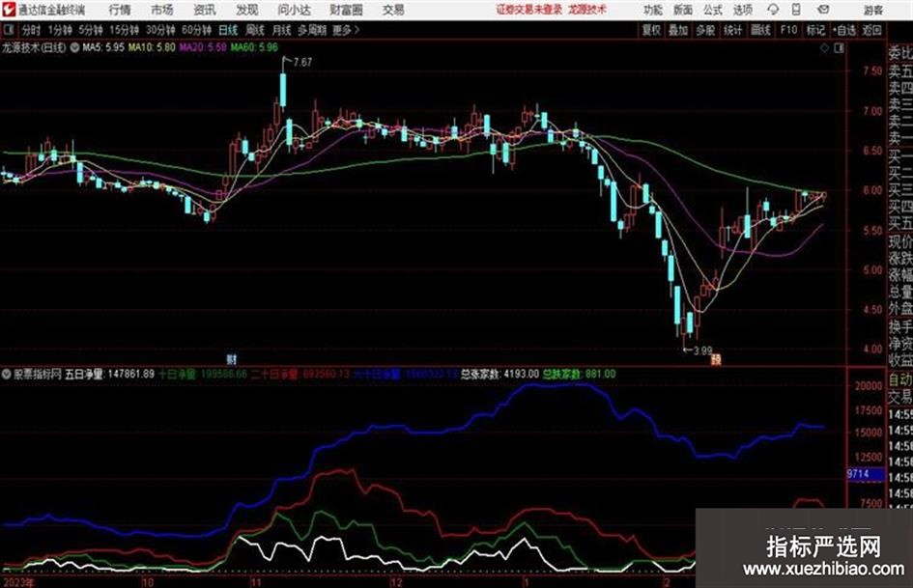
Task: Open the 财富圈 menu
Action: pyautogui.click(x=346, y=10)
